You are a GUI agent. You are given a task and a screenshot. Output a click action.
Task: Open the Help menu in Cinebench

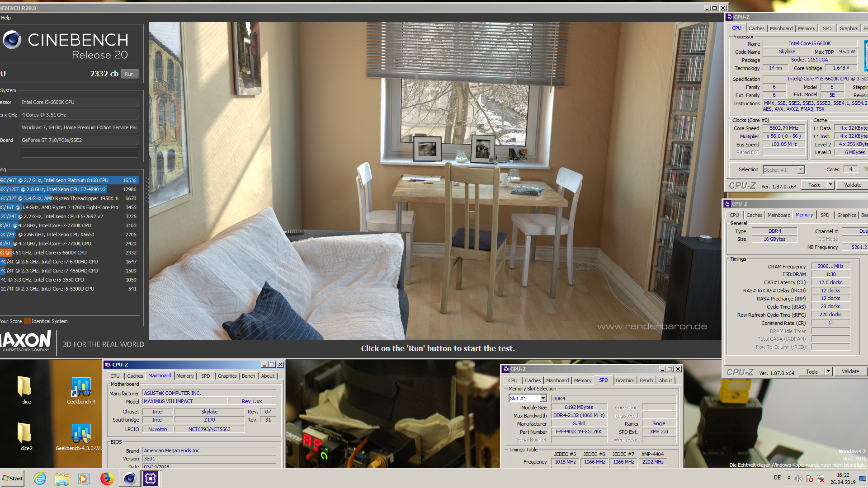[x=6, y=18]
